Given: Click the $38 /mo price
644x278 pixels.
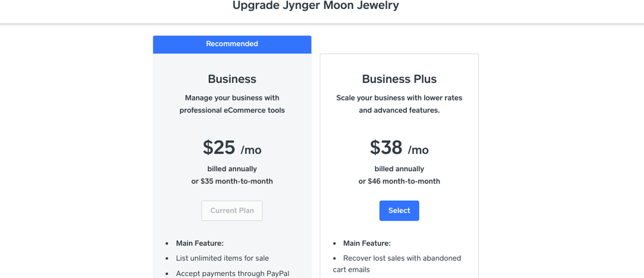Looking at the screenshot, I should pyautogui.click(x=399, y=147).
